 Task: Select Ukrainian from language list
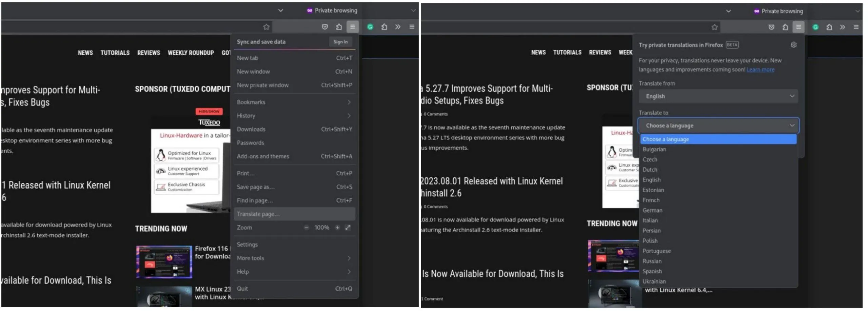718,281
